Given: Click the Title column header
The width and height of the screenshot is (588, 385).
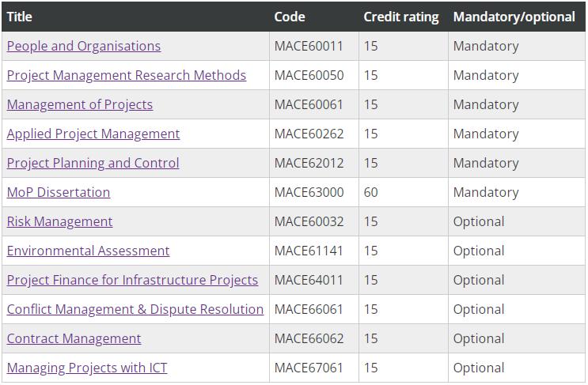Looking at the screenshot, I should tap(19, 17).
